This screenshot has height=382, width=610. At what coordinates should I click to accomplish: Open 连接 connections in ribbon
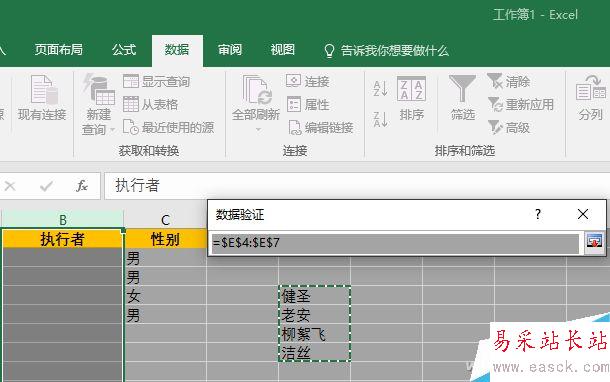tap(308, 81)
